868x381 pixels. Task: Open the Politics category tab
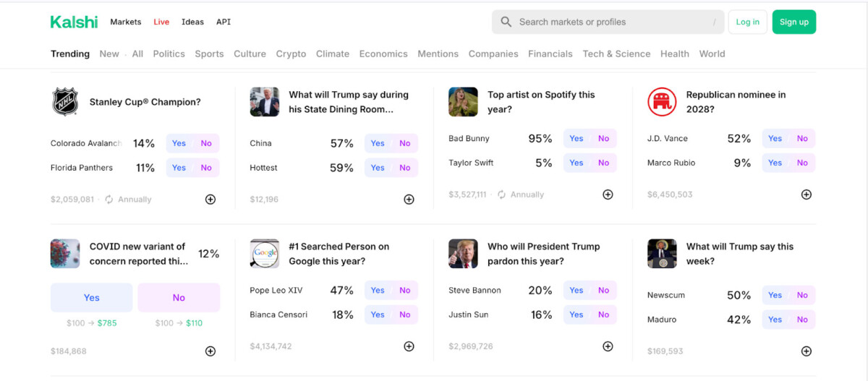coord(169,53)
